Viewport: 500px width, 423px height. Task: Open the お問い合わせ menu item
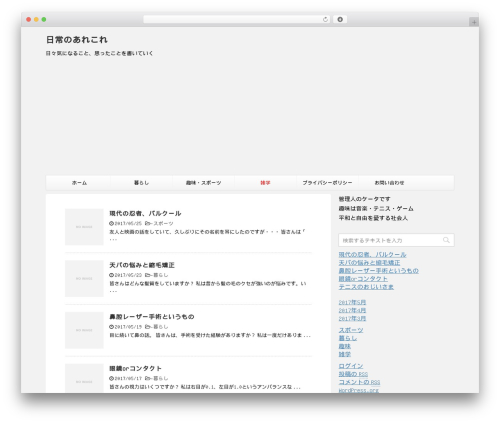tap(389, 183)
